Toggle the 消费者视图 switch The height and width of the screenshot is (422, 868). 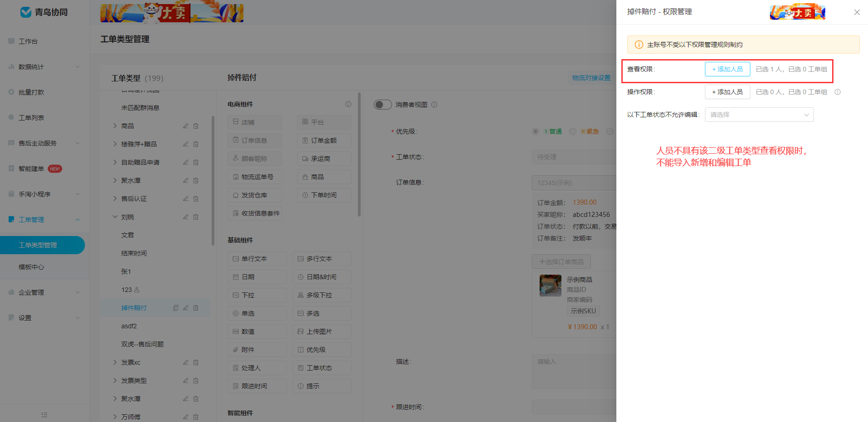point(382,105)
